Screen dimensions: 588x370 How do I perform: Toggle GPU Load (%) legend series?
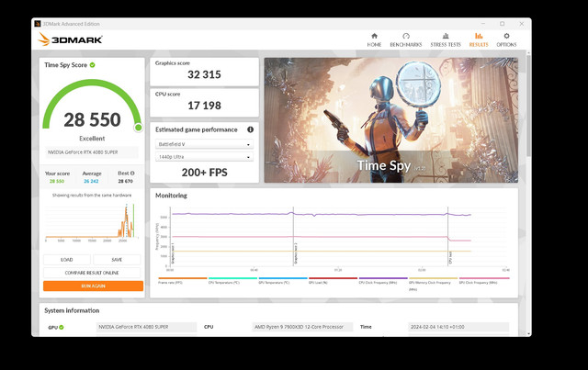pos(333,280)
